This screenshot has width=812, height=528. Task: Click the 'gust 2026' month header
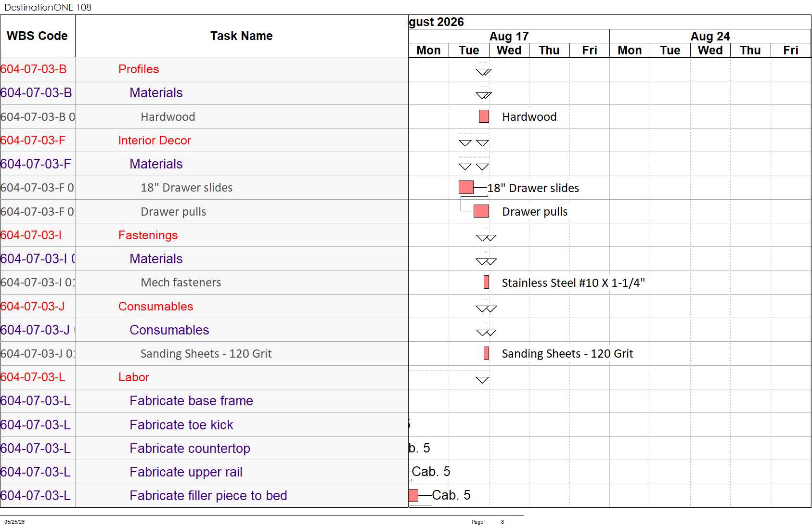(x=436, y=22)
